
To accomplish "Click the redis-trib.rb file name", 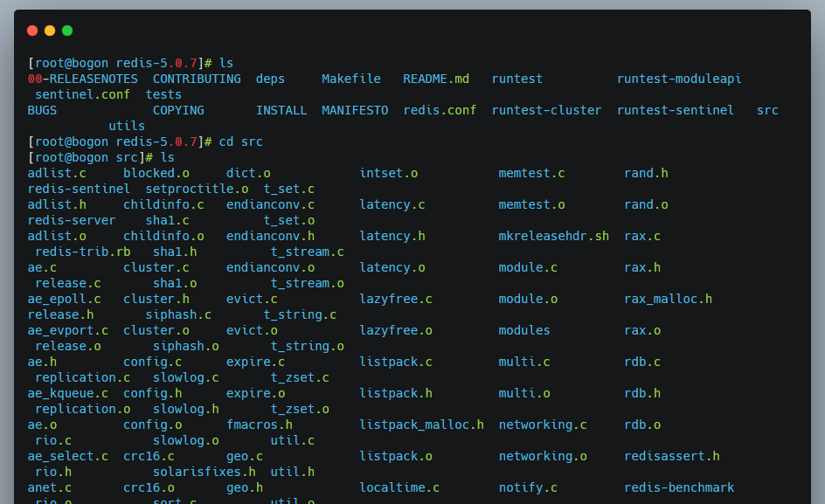I will [x=83, y=252].
